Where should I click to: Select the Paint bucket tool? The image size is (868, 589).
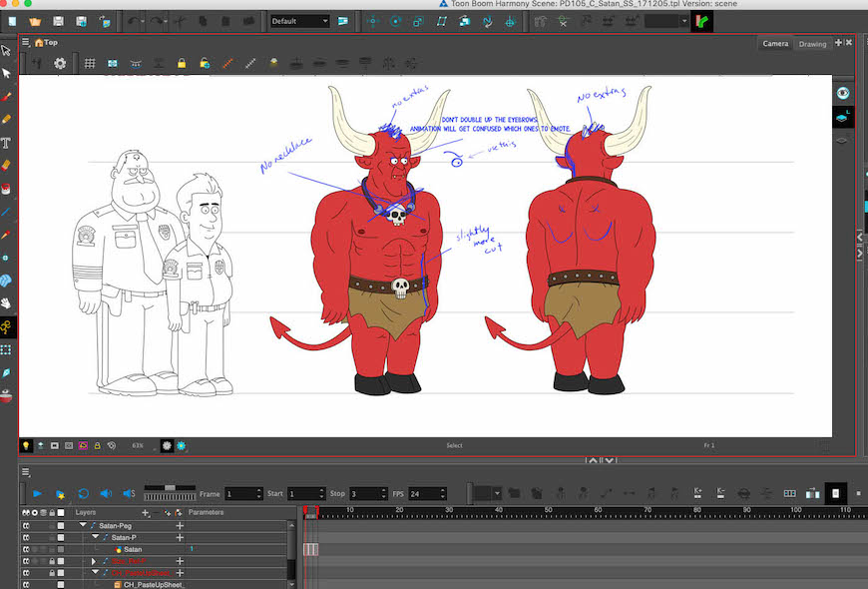click(6, 189)
